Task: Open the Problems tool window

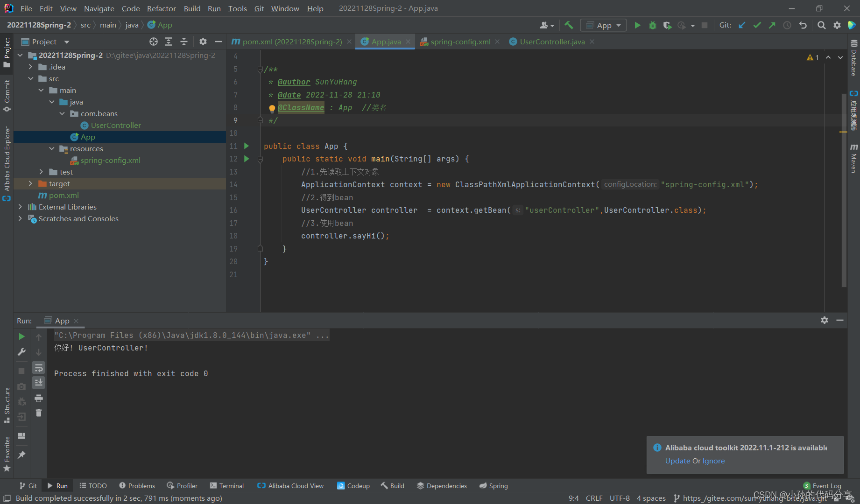Action: tap(137, 486)
